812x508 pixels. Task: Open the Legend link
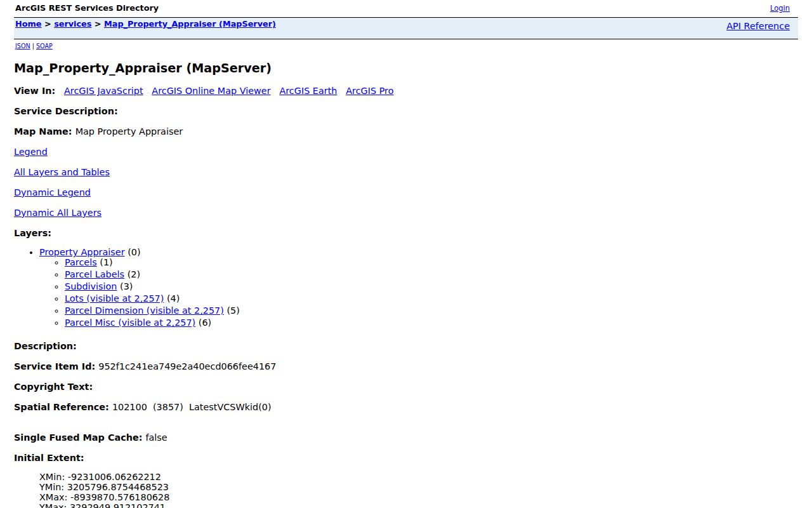tap(30, 152)
